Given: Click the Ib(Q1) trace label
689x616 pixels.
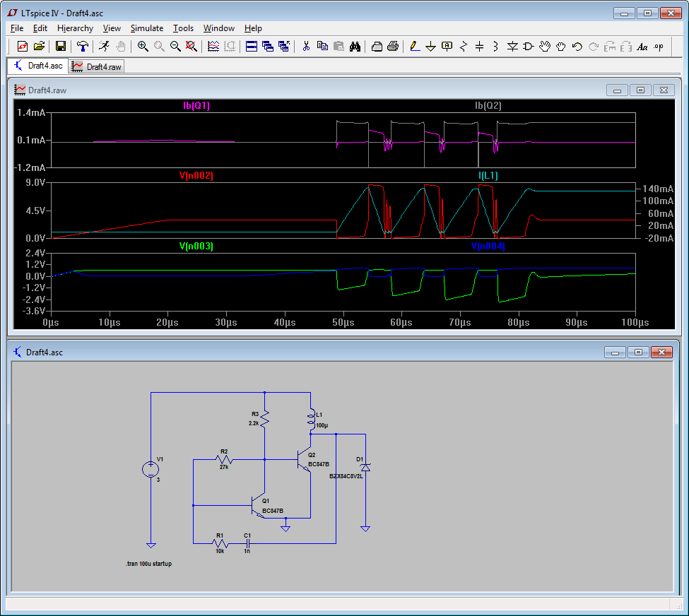Looking at the screenshot, I should 196,106.
